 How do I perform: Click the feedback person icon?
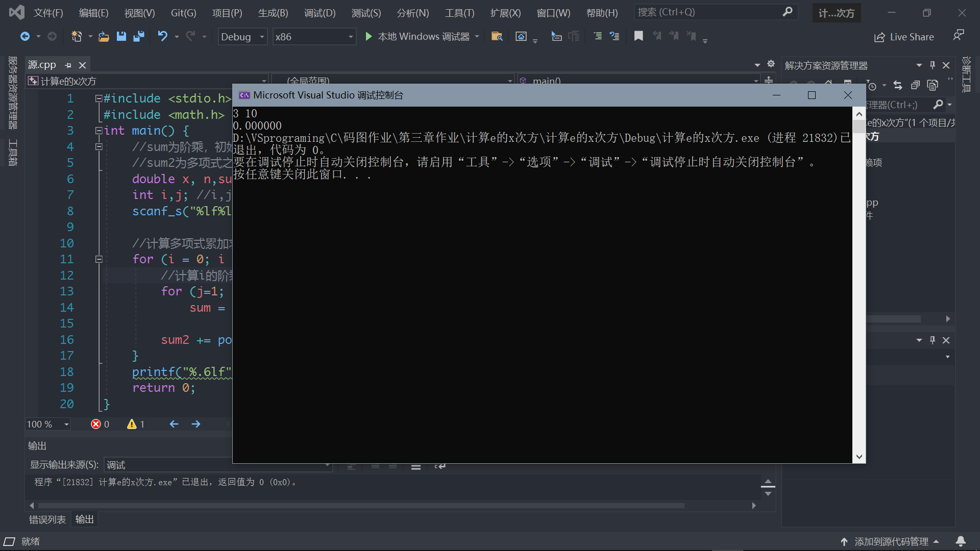[x=958, y=35]
